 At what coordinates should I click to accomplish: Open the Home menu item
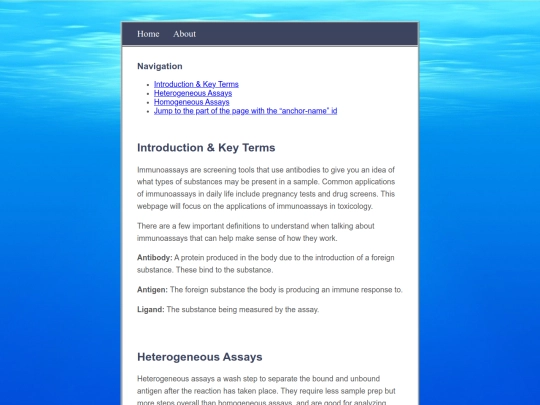148,34
